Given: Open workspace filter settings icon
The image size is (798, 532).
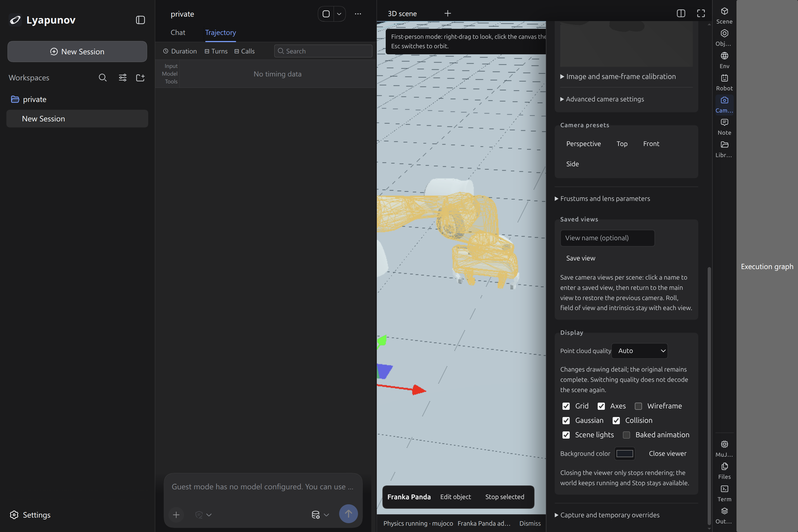Looking at the screenshot, I should tap(122, 78).
